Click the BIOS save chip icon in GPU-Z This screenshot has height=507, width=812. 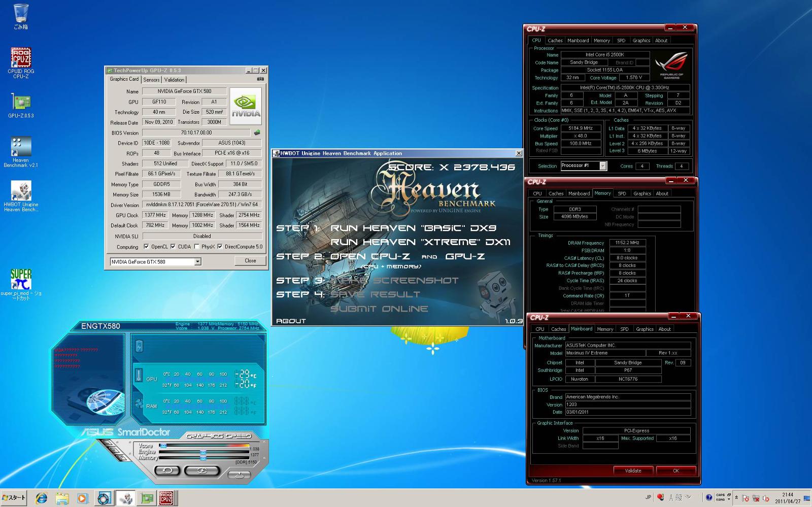[x=257, y=132]
